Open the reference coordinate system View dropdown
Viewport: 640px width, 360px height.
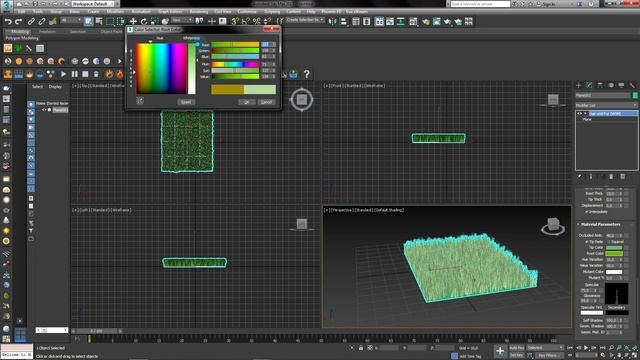click(182, 20)
